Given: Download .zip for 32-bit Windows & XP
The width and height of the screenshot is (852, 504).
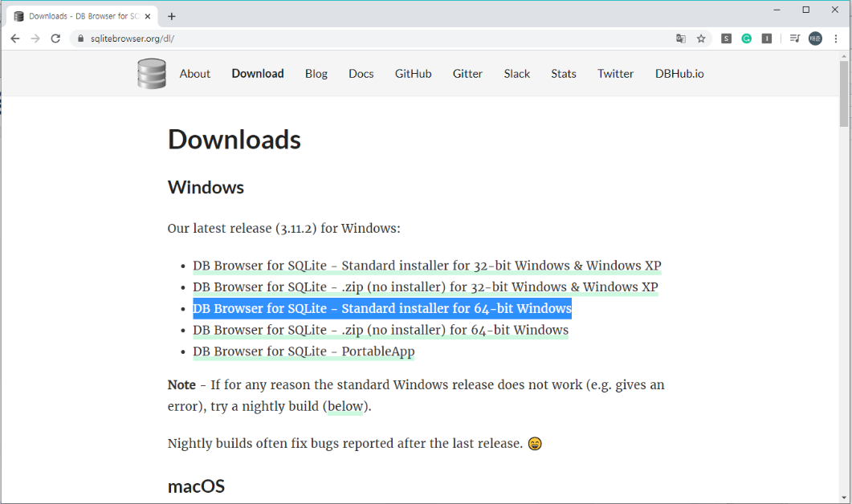Looking at the screenshot, I should tap(426, 287).
